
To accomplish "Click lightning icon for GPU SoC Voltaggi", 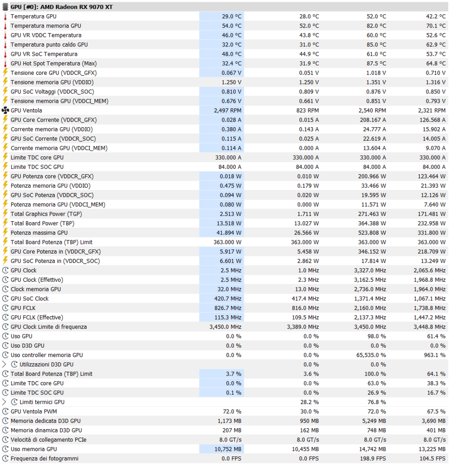I will (x=5, y=91).
